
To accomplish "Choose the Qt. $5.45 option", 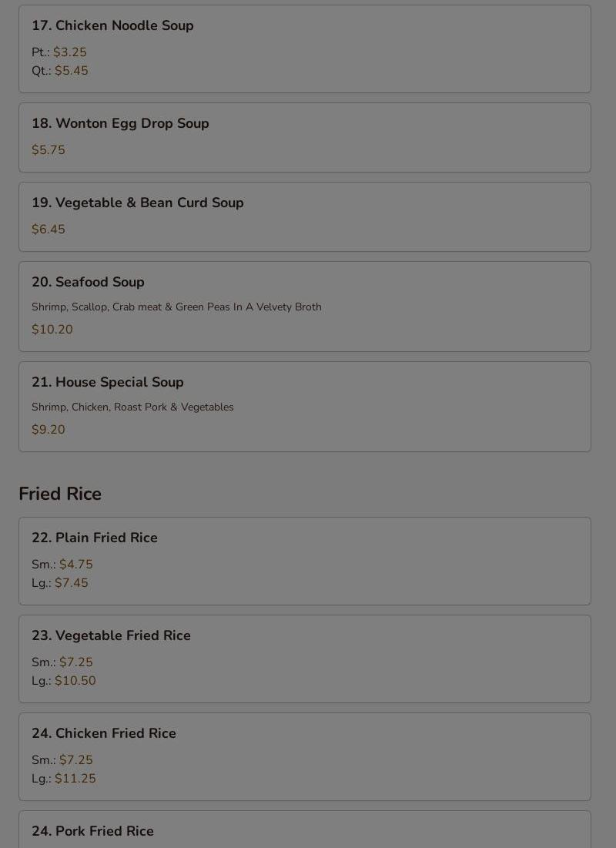I will coord(60,71).
